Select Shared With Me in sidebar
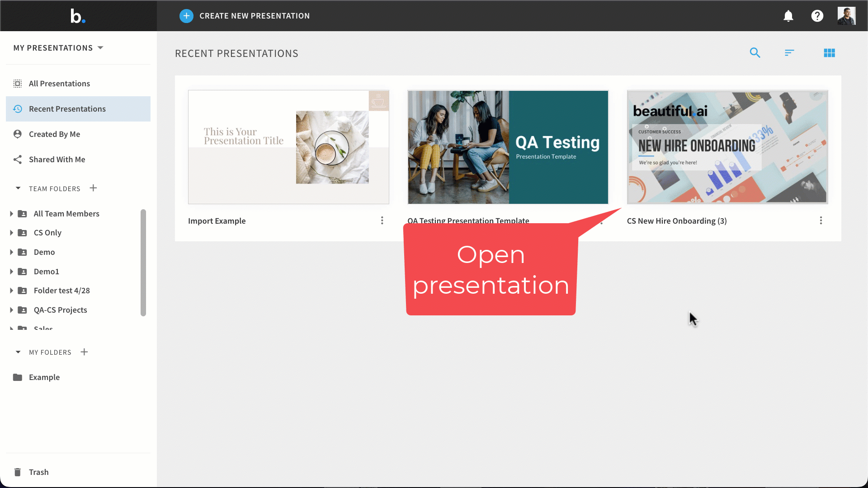The width and height of the screenshot is (868, 488). point(78,160)
